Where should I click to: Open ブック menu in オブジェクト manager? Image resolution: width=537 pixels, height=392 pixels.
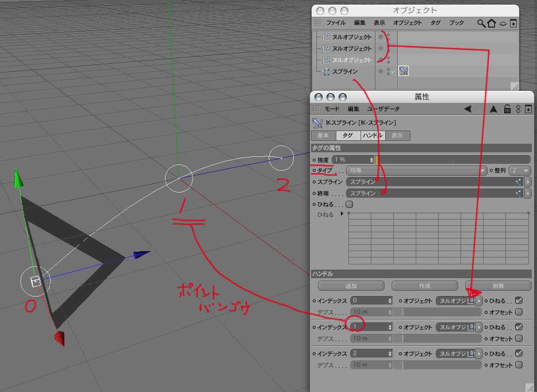pos(457,23)
